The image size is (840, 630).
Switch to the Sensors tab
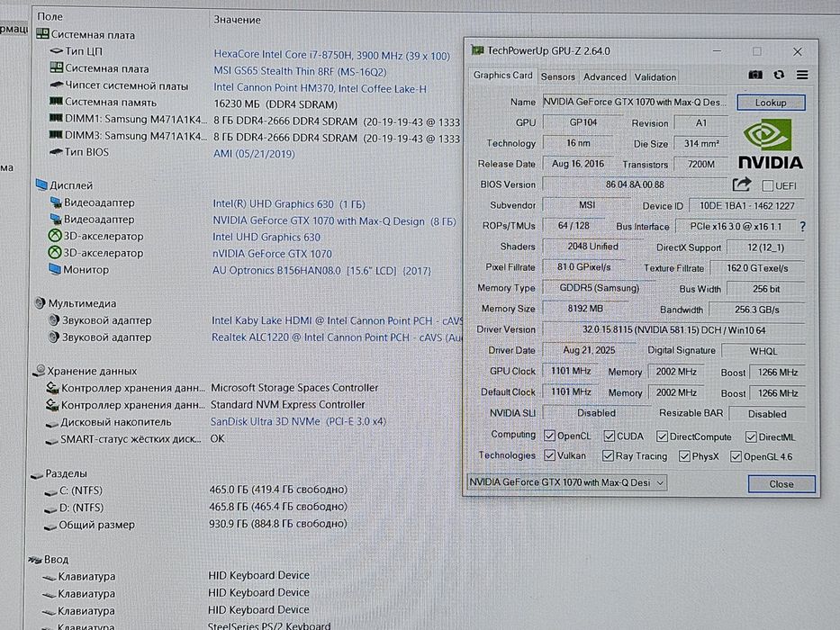point(557,76)
